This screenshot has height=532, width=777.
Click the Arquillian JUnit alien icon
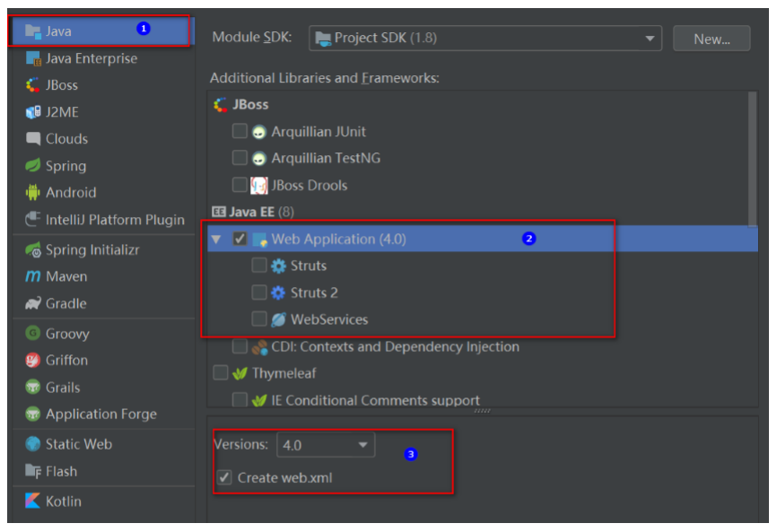[259, 132]
